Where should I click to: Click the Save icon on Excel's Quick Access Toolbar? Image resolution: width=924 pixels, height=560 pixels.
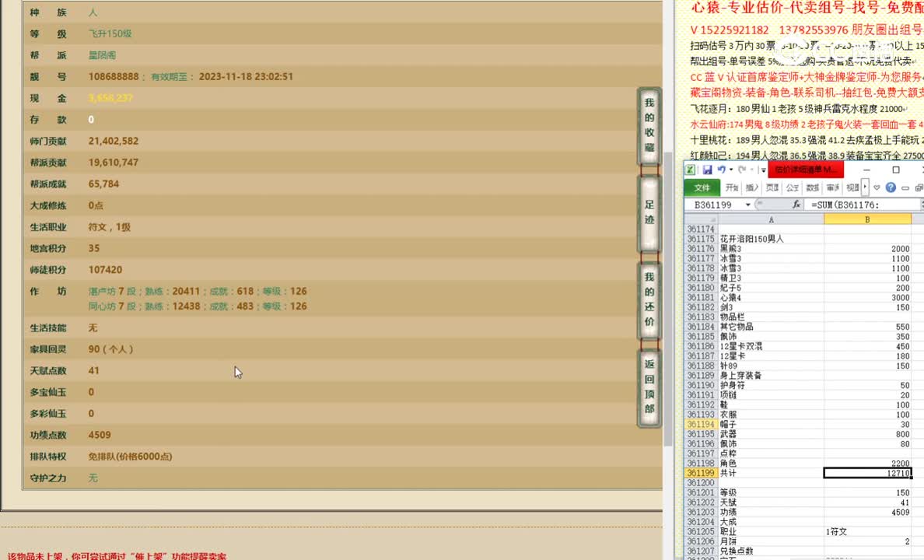point(708,169)
